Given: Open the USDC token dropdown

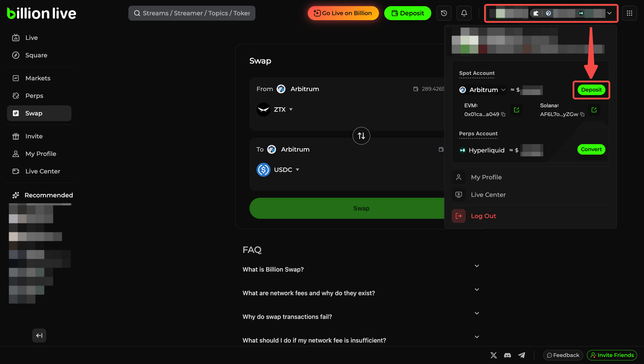Looking at the screenshot, I should (x=286, y=170).
